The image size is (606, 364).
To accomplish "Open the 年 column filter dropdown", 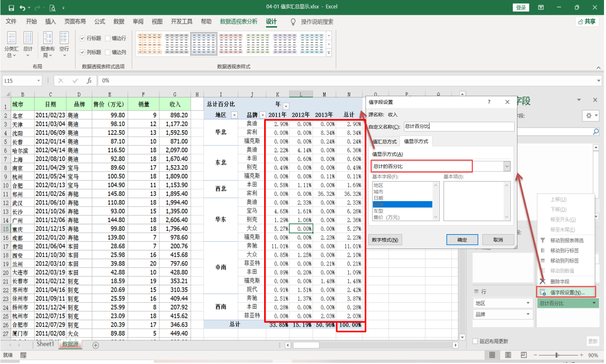I will 286,106.
